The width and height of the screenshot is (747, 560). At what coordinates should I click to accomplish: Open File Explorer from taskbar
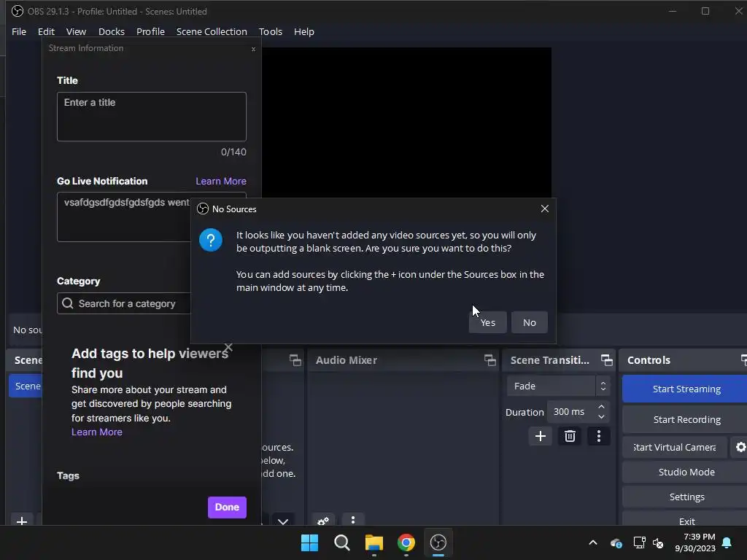tap(374, 542)
